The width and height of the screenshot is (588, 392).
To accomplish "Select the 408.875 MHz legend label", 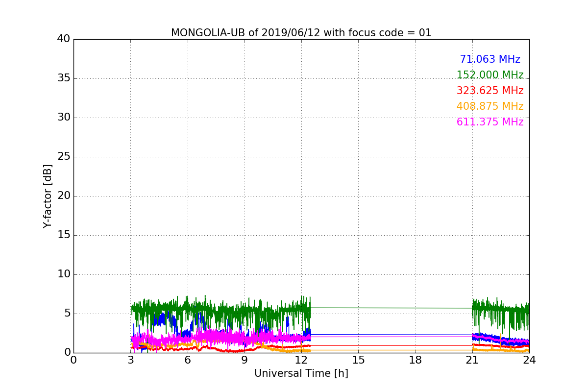I will 490,106.
